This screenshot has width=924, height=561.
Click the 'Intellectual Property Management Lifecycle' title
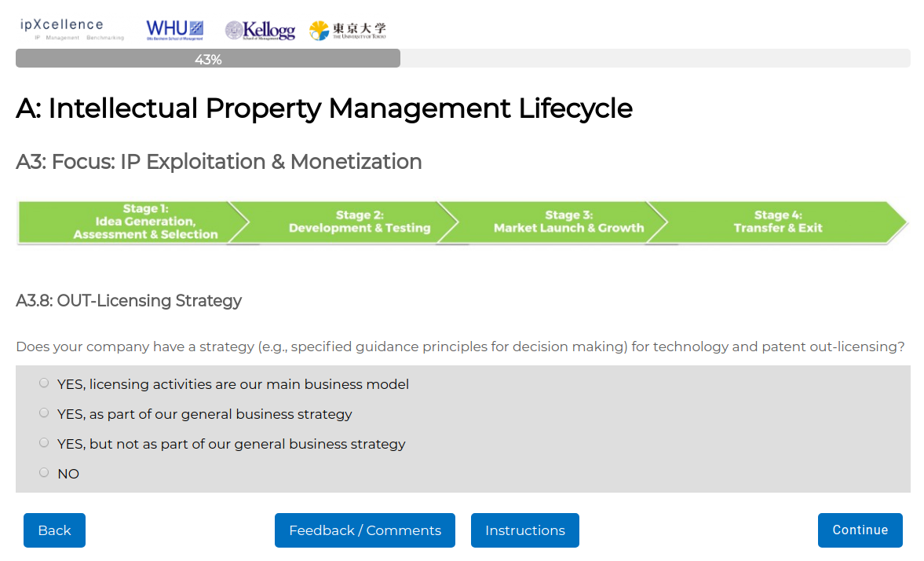pyautogui.click(x=324, y=108)
